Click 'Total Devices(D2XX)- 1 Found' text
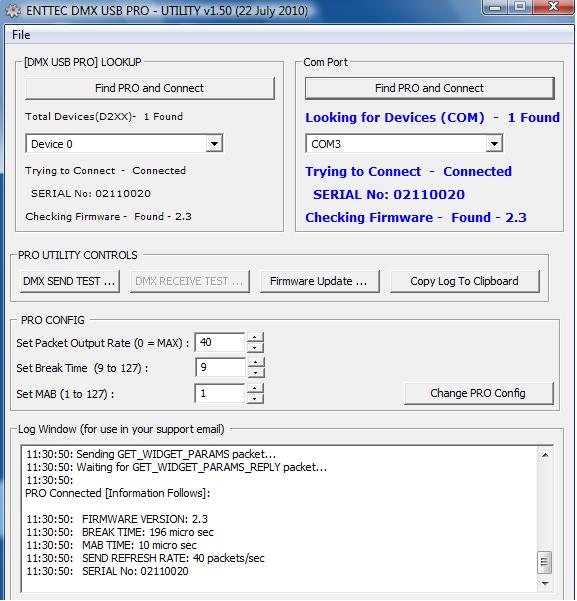 point(104,117)
